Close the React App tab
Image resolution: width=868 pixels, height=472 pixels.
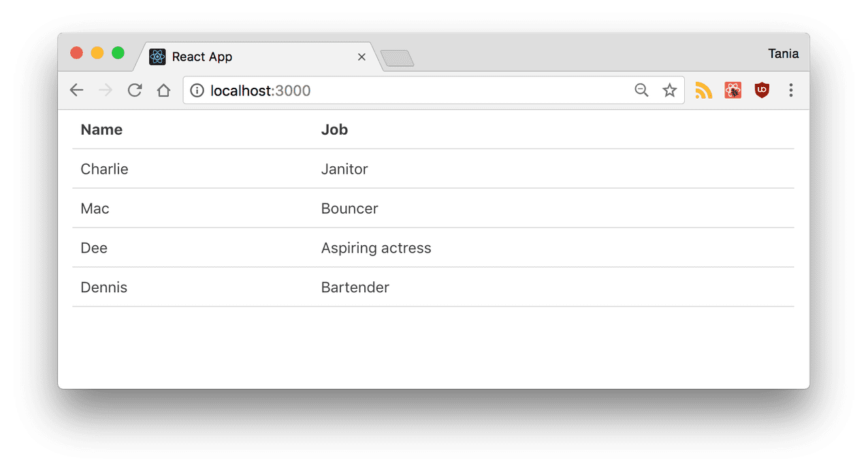pyautogui.click(x=361, y=57)
